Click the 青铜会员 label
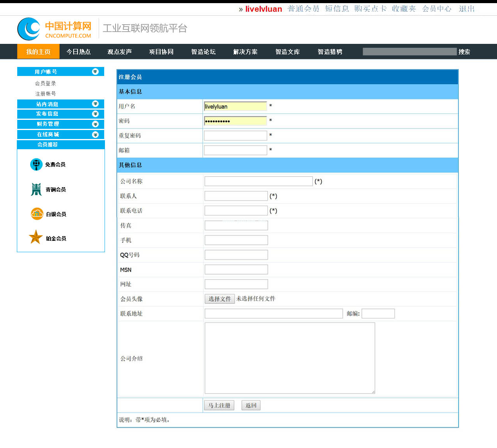The image size is (497, 448). (x=56, y=190)
